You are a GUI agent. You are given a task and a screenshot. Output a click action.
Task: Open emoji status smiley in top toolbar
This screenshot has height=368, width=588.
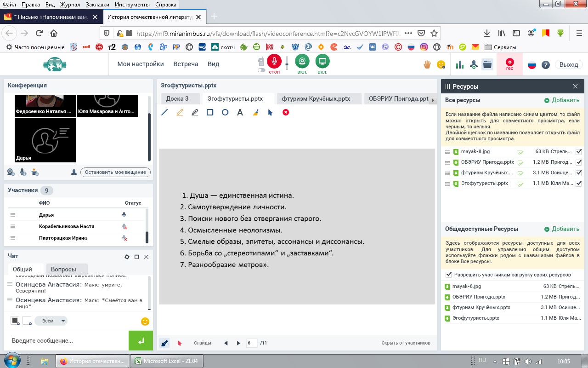441,64
